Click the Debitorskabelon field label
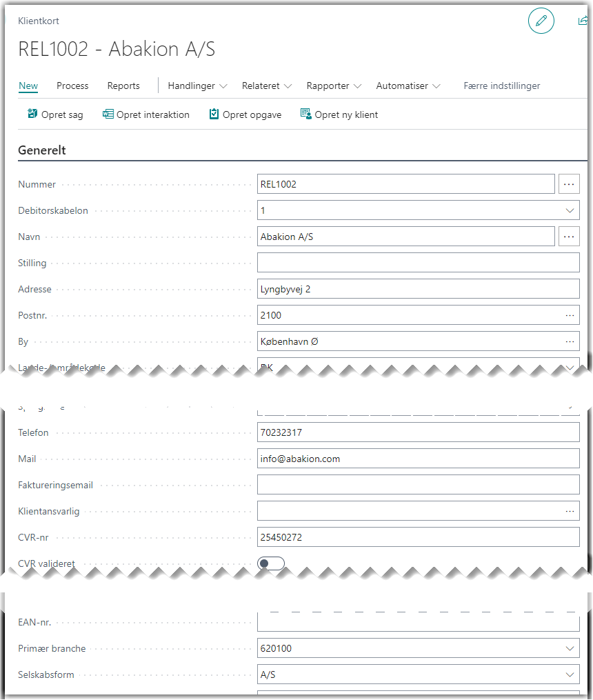 pos(53,210)
